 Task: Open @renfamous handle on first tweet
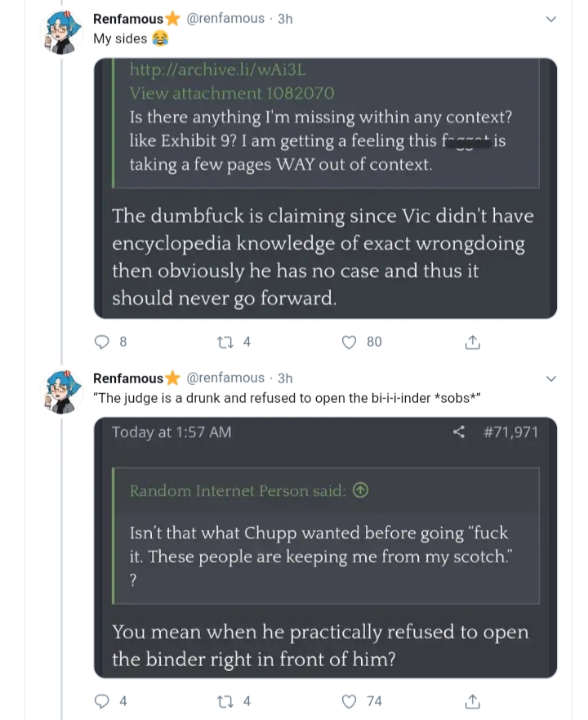(225, 18)
